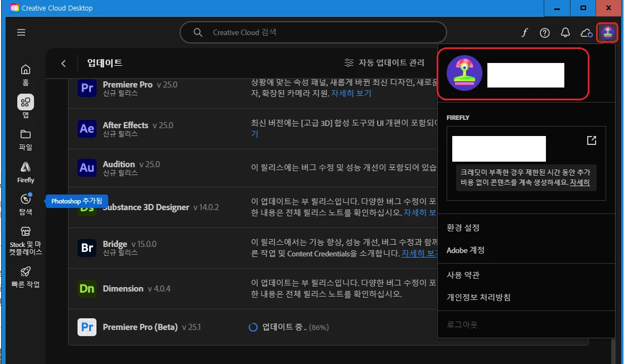This screenshot has width=624, height=364.
Task: Open auto update management (자동 업데이트 관리)
Action: coord(384,63)
